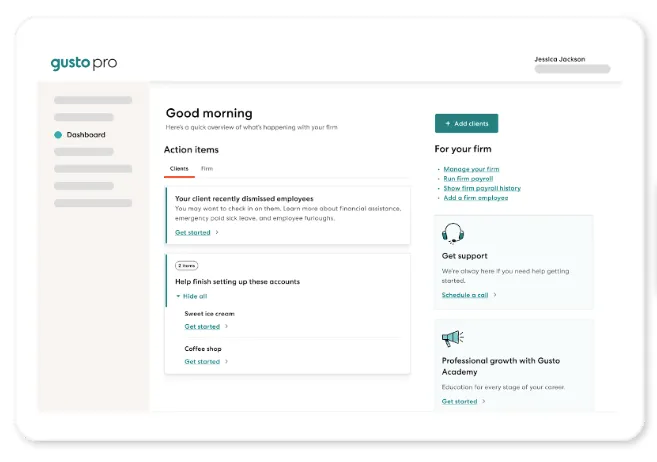Click Get started under Gusto Academy
The height and width of the screenshot is (462, 657).
click(x=459, y=401)
